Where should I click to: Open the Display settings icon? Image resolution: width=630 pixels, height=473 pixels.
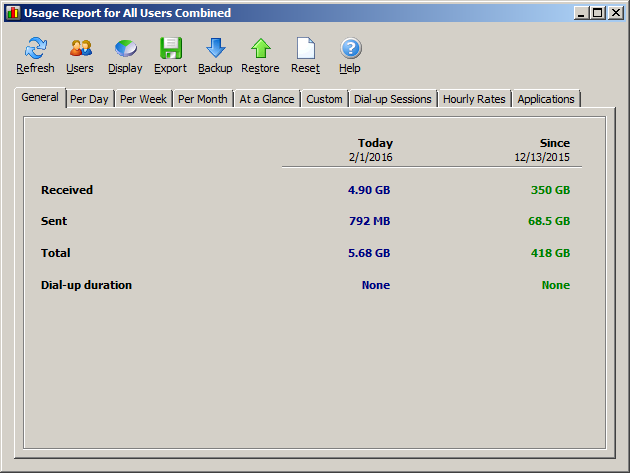coord(125,49)
